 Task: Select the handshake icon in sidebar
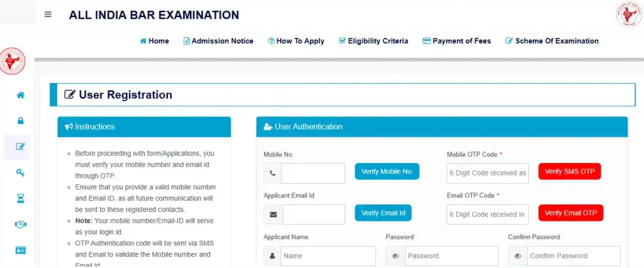(20, 224)
